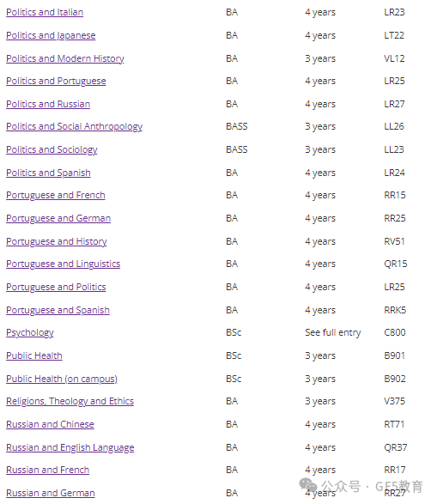Image resolution: width=437 pixels, height=504 pixels.
Task: Open the Politics and Italian course link
Action: [45, 12]
